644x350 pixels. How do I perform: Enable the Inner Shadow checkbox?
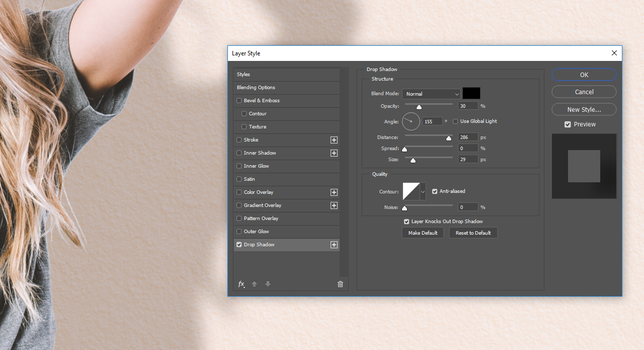(x=239, y=153)
